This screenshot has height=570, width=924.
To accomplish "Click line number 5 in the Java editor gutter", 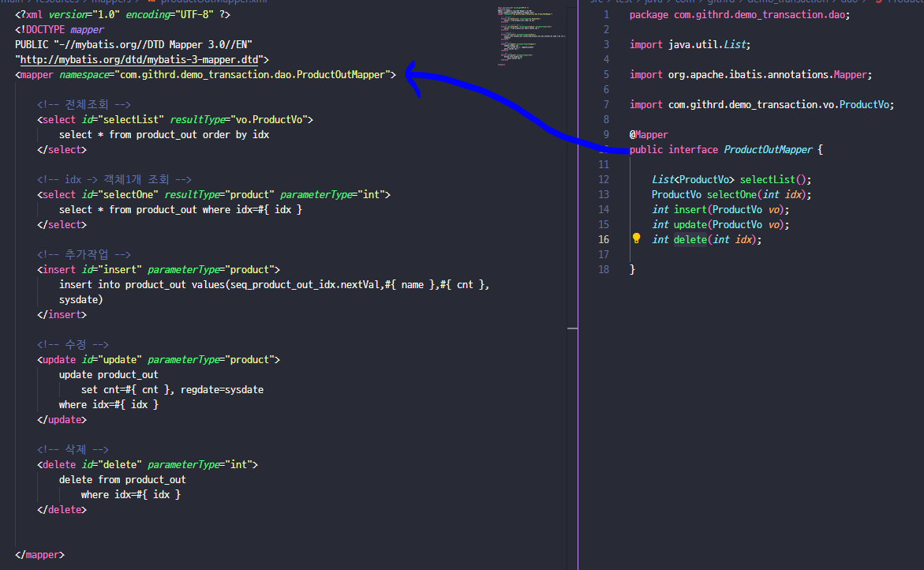I will [606, 74].
